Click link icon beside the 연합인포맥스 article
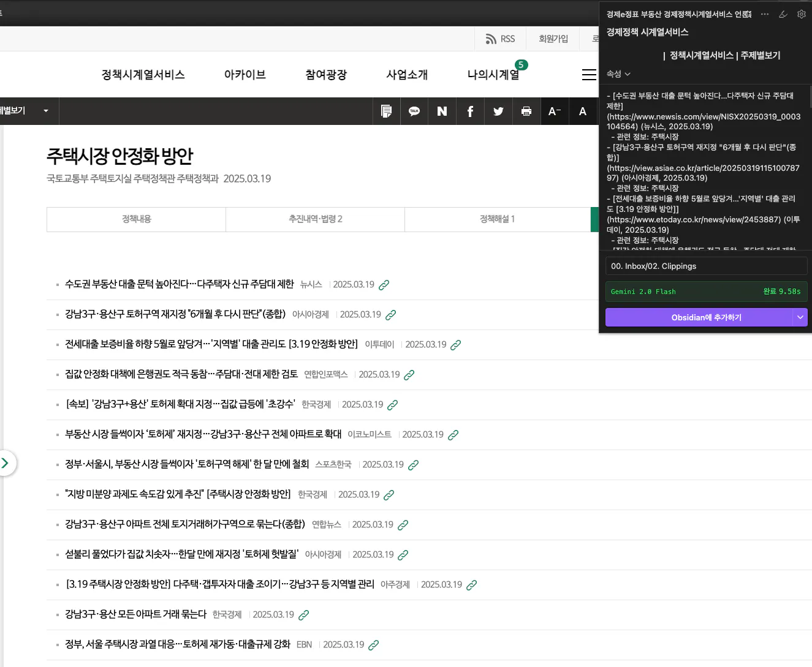The width and height of the screenshot is (812, 667). pyautogui.click(x=409, y=375)
